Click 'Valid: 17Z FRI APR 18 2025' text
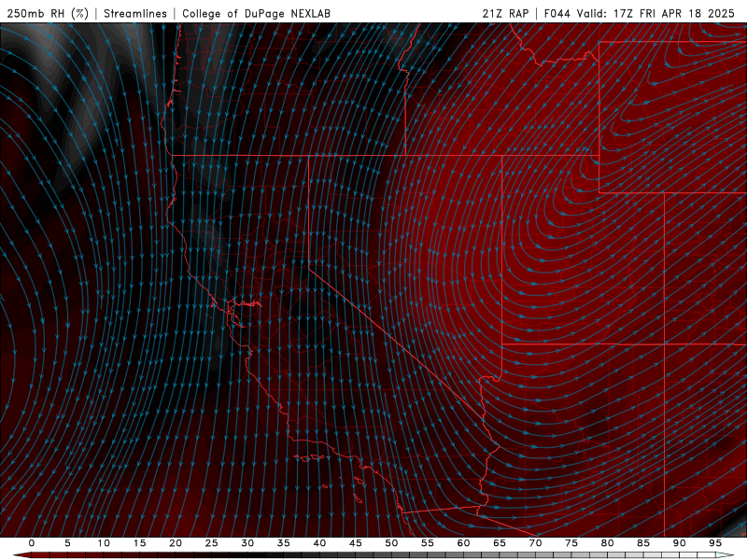The height and width of the screenshot is (560, 747). coord(656,14)
